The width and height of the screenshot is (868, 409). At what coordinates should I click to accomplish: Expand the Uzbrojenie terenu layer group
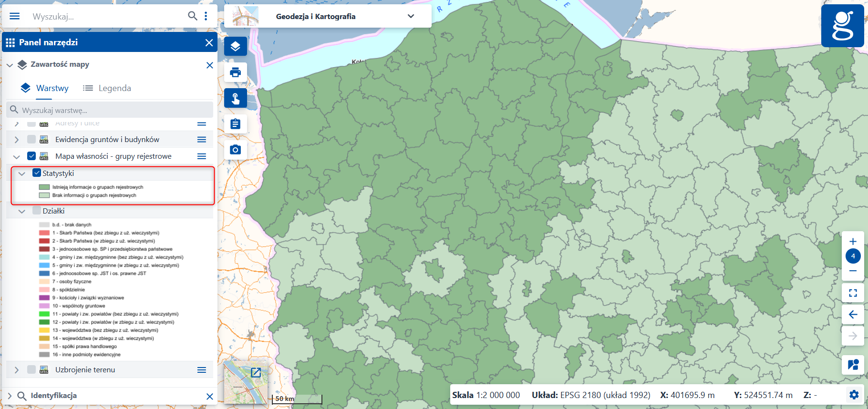click(x=17, y=370)
